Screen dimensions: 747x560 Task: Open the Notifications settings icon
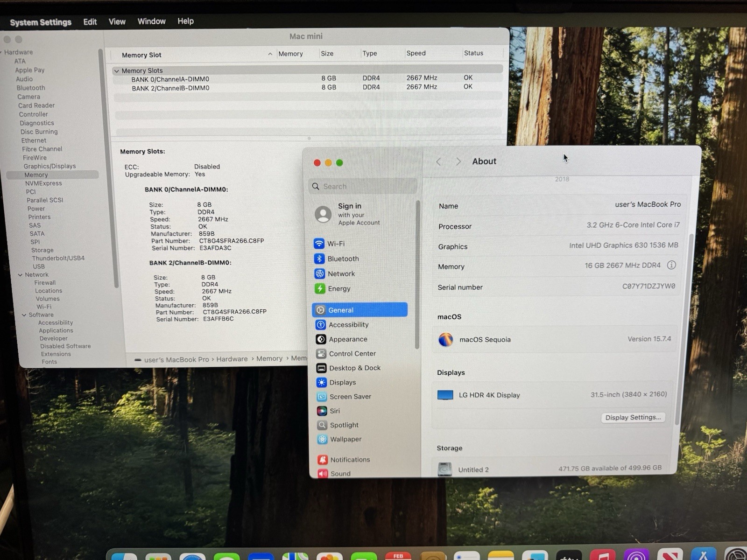coord(323,460)
